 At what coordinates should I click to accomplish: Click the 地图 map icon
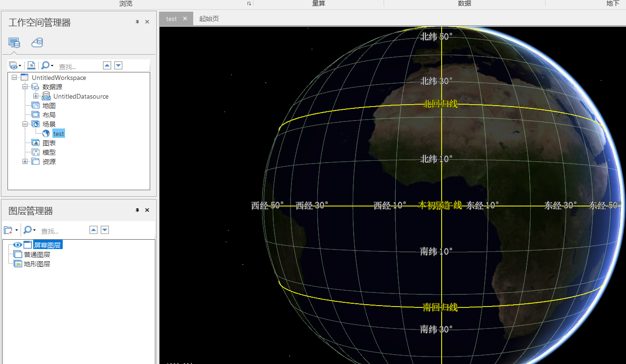click(36, 106)
